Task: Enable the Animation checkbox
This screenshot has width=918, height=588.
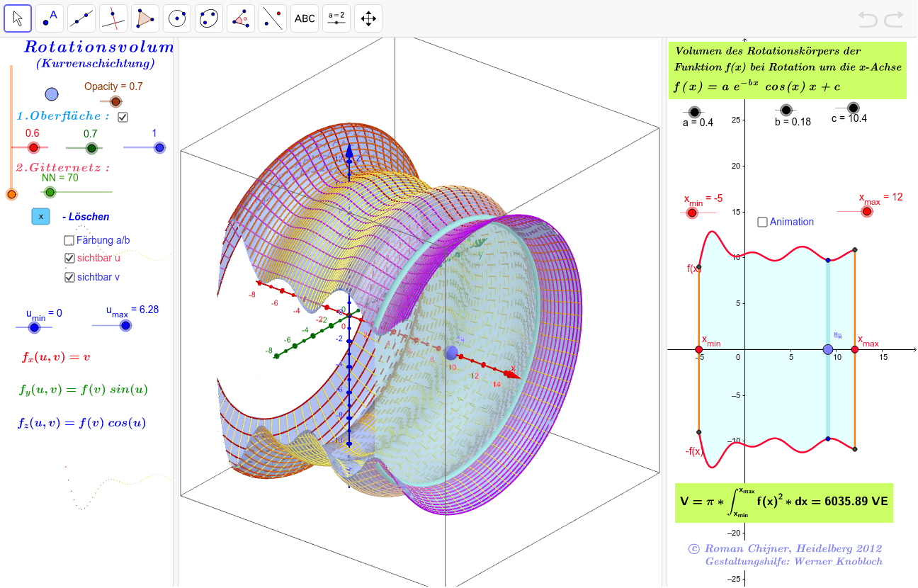Action: (x=762, y=222)
